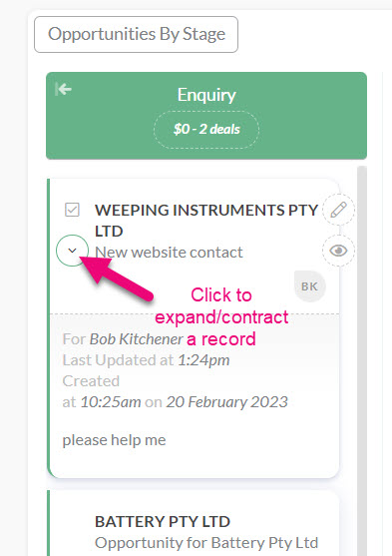Image resolution: width=392 pixels, height=556 pixels.
Task: Click the Bob Kitchener contact name
Action: (136, 339)
